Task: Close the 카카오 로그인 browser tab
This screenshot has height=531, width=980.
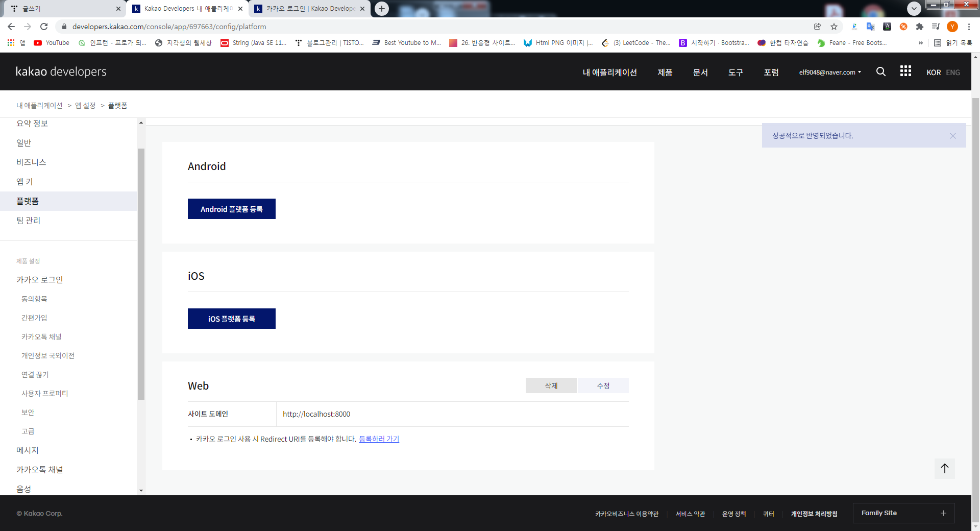Action: [362, 9]
